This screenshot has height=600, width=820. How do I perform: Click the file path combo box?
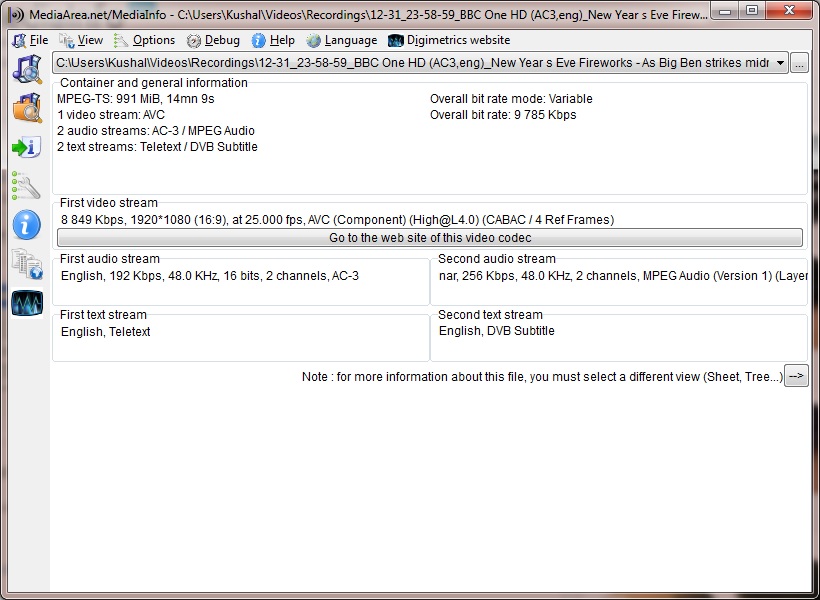click(x=420, y=63)
